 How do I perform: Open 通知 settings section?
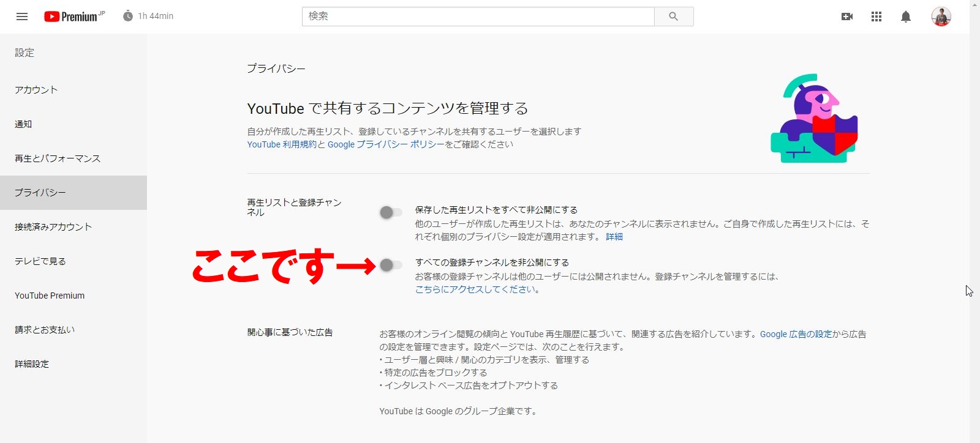click(73, 124)
